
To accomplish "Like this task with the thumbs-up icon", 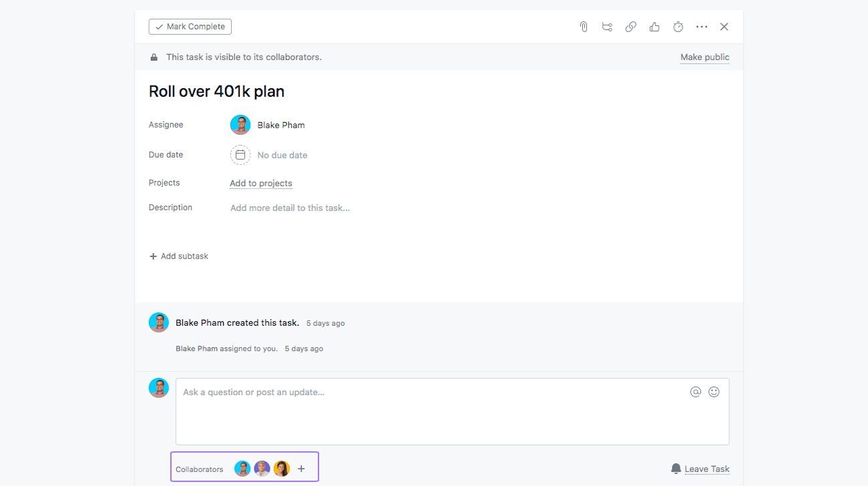I will coord(654,27).
